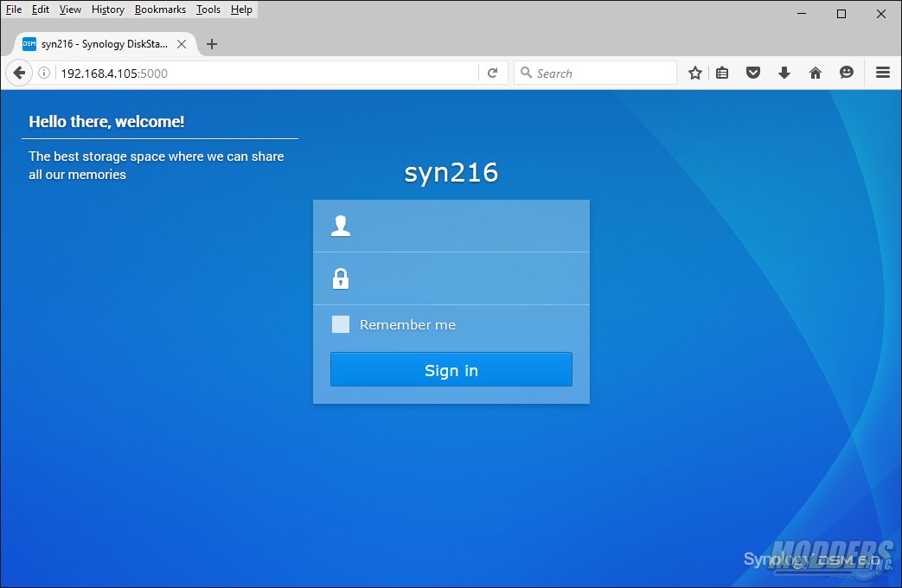Open the Bookmarks menu
The image size is (902, 588).
click(x=160, y=10)
